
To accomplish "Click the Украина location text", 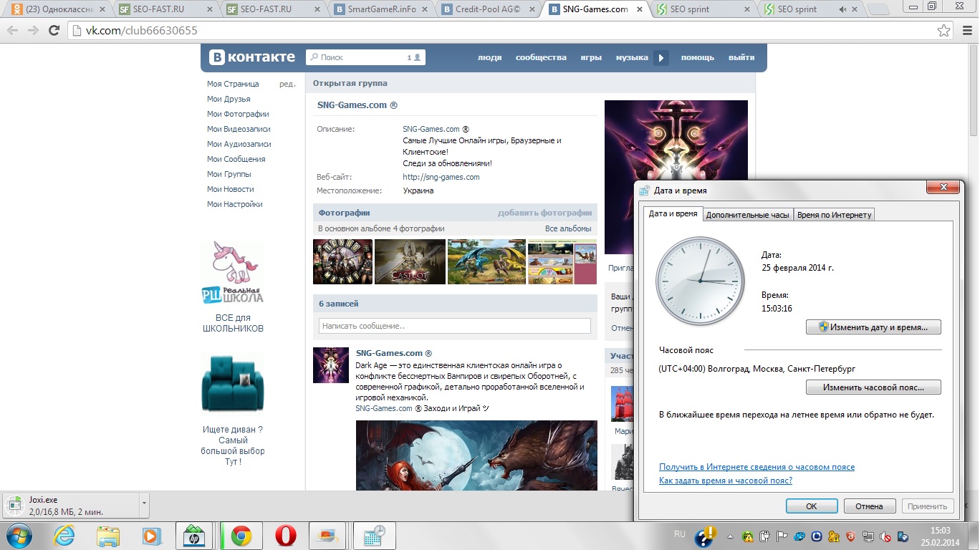I will pyautogui.click(x=418, y=190).
